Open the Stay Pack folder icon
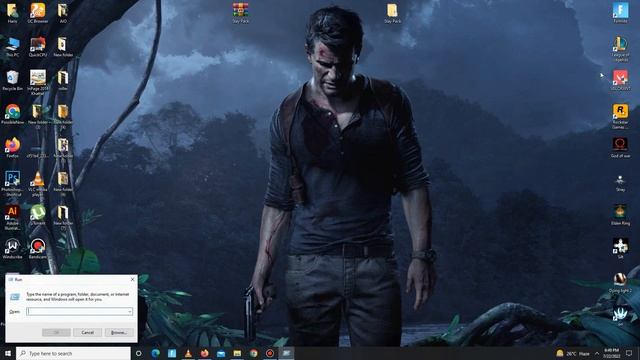This screenshot has width=640, height=360. (392, 12)
